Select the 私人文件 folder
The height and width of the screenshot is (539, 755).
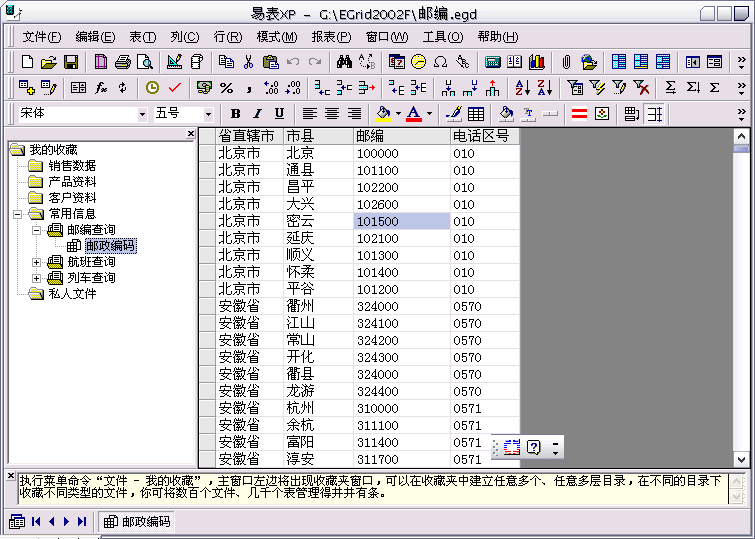[72, 294]
